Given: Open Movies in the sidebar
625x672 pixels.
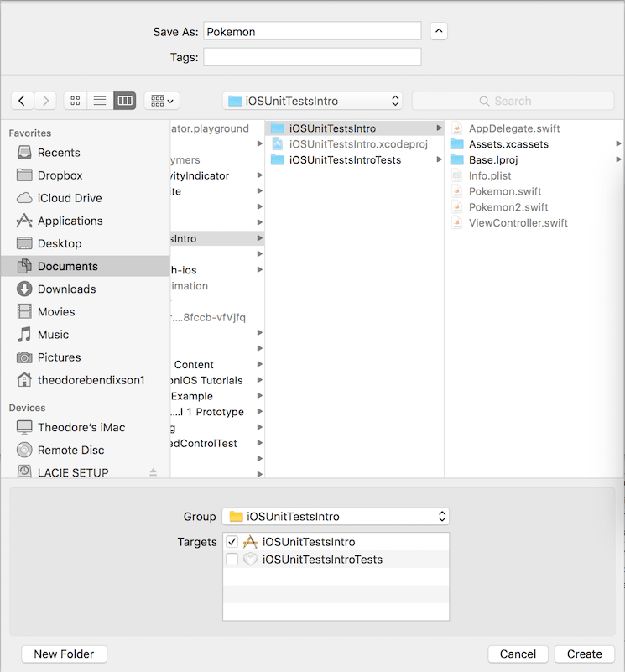Looking at the screenshot, I should 85,311.
